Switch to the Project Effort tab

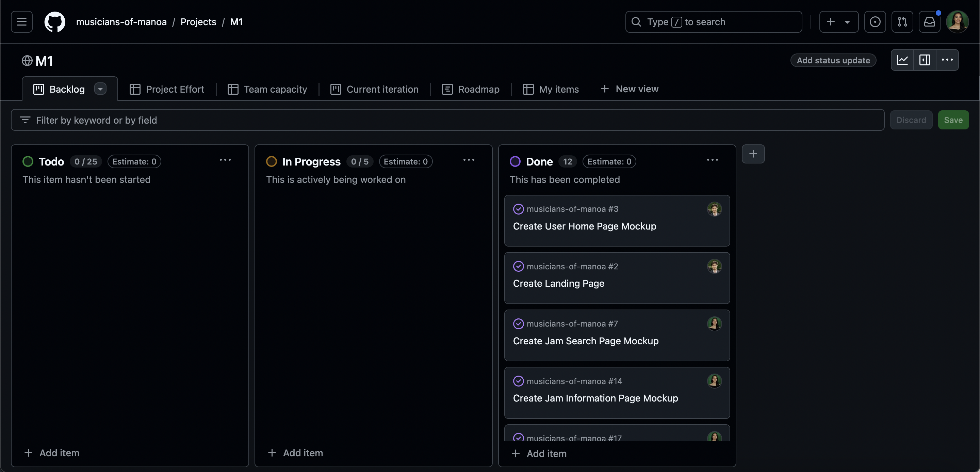(167, 89)
